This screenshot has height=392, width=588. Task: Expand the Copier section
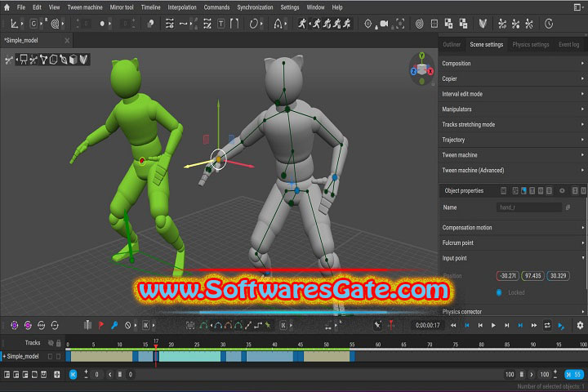[x=511, y=78]
